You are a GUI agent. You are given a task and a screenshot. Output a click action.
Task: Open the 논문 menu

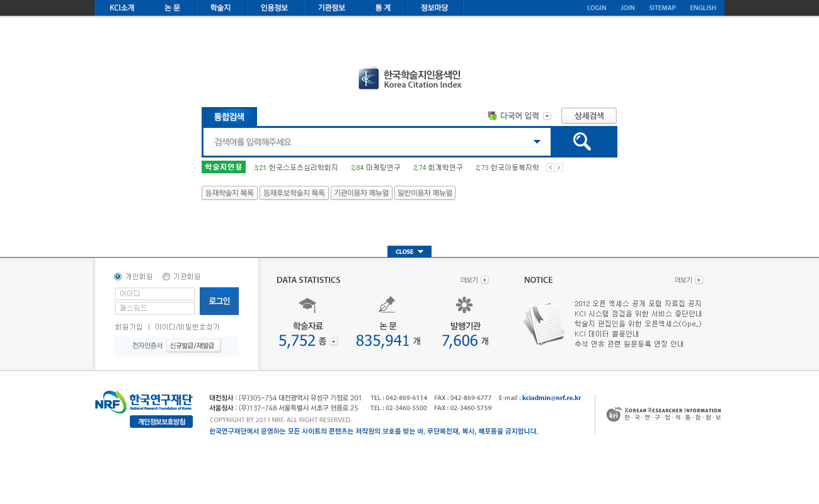tap(173, 8)
